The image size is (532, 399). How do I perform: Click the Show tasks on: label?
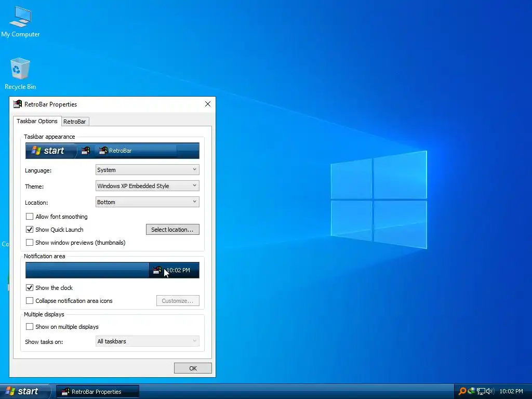[44, 342]
